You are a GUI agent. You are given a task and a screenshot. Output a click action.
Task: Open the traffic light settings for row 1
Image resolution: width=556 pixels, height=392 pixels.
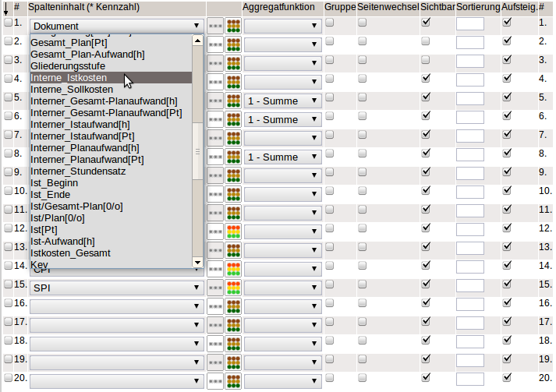point(233,26)
